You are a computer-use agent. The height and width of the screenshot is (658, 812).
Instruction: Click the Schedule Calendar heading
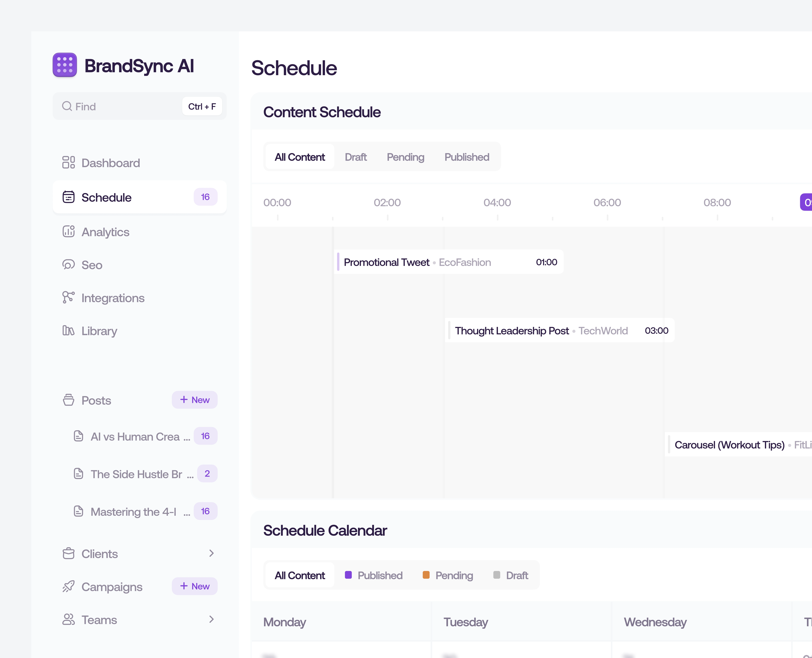325,531
